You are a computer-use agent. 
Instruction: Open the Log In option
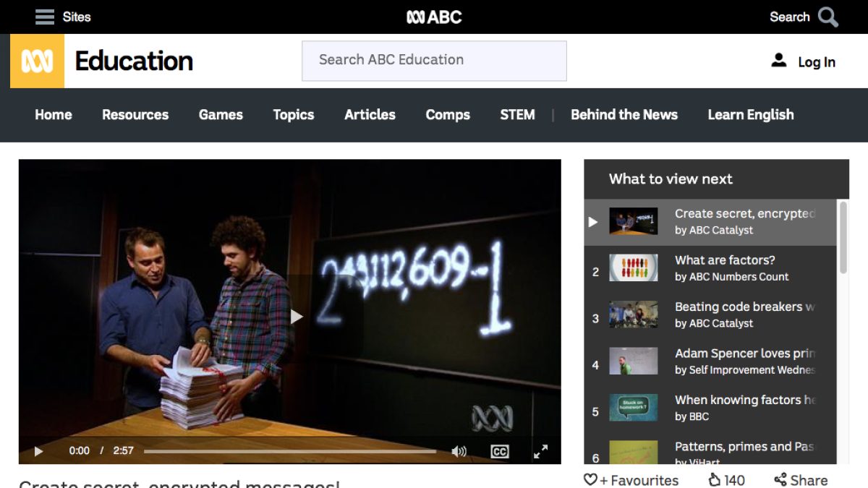[804, 61]
